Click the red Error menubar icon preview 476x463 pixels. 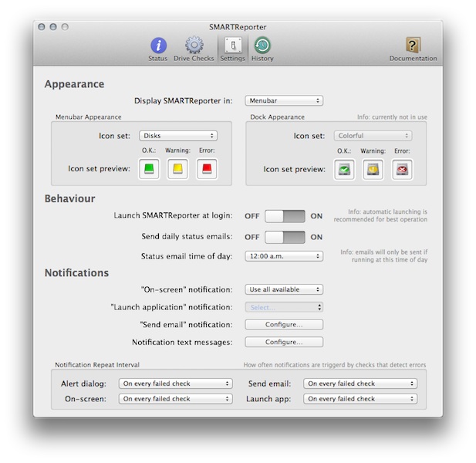(x=207, y=169)
